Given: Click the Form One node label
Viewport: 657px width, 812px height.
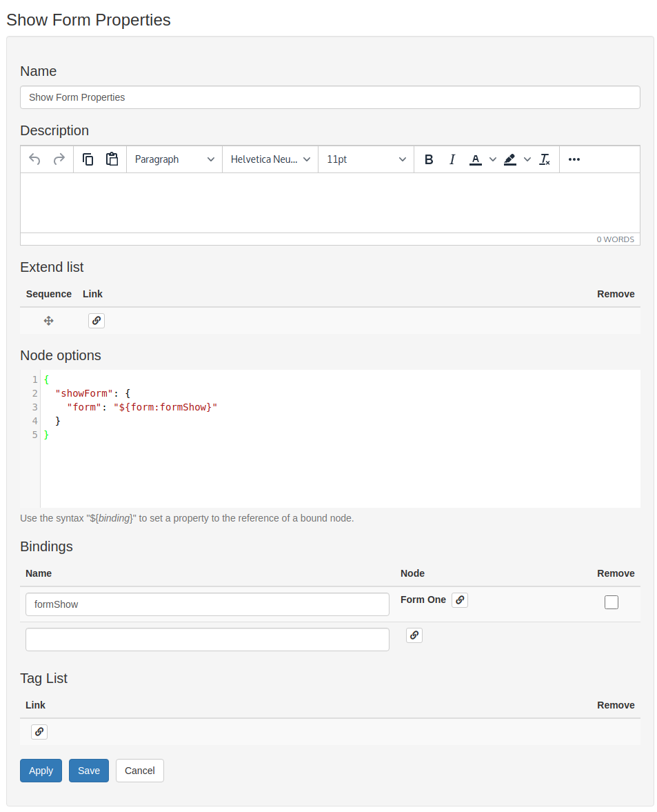Looking at the screenshot, I should [x=423, y=600].
